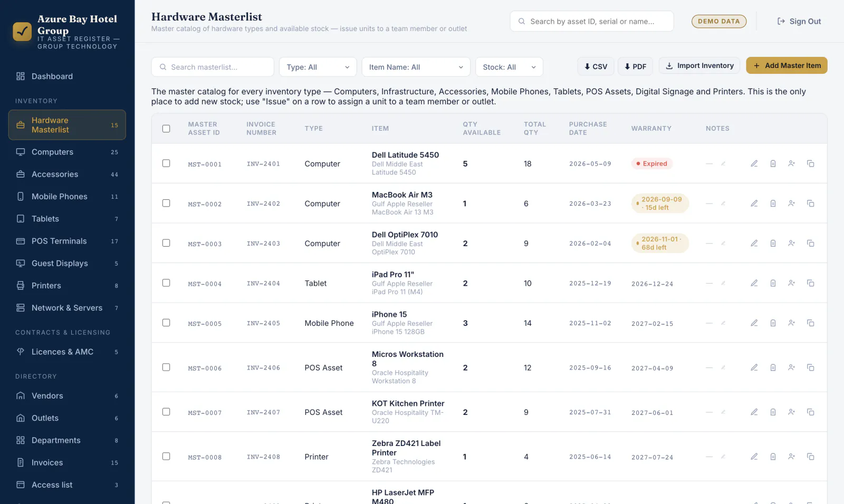844x504 pixels.
Task: Click card icon beside POS Terminals
Action: click(21, 241)
